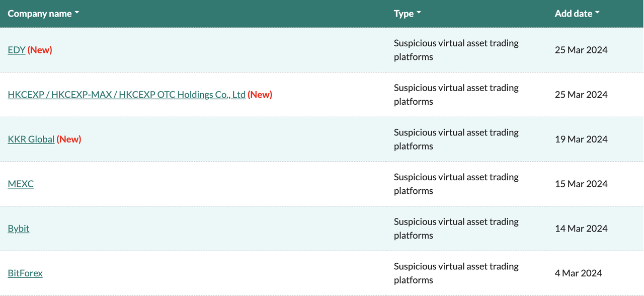The height and width of the screenshot is (296, 644).
Task: Follow the Bybit link
Action: (x=19, y=229)
